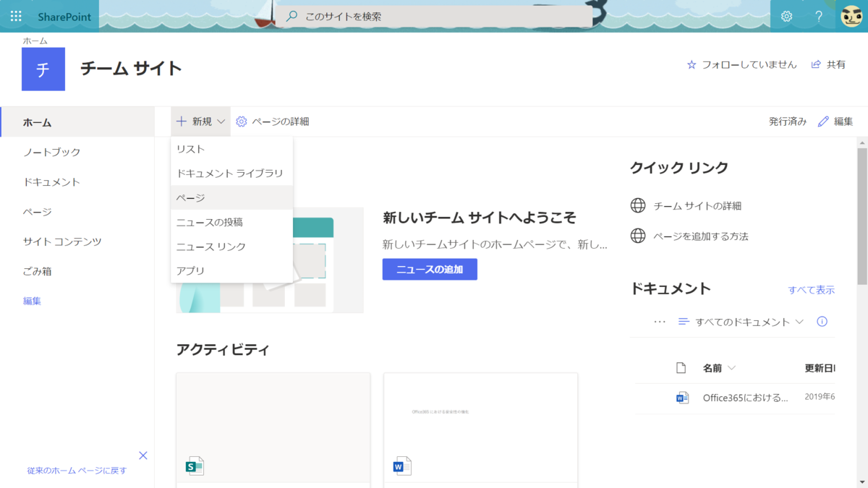The width and height of the screenshot is (868, 488).
Task: Click the Word icon on second activity card
Action: 402,466
